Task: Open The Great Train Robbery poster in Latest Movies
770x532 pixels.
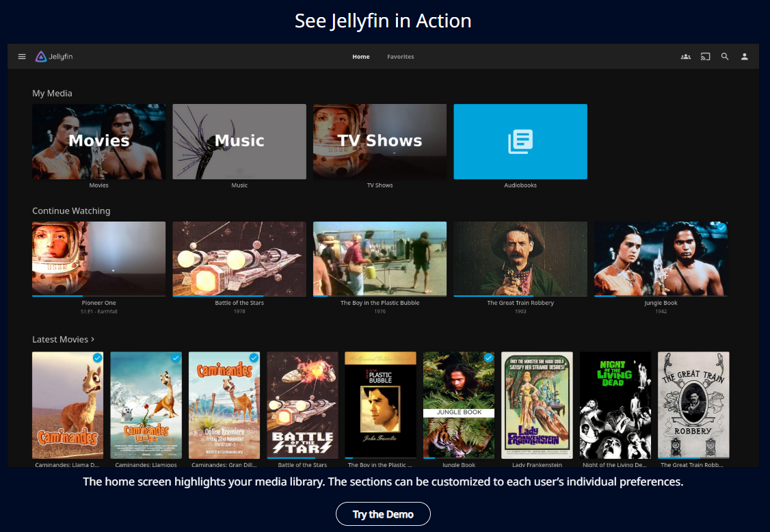Action: click(693, 405)
